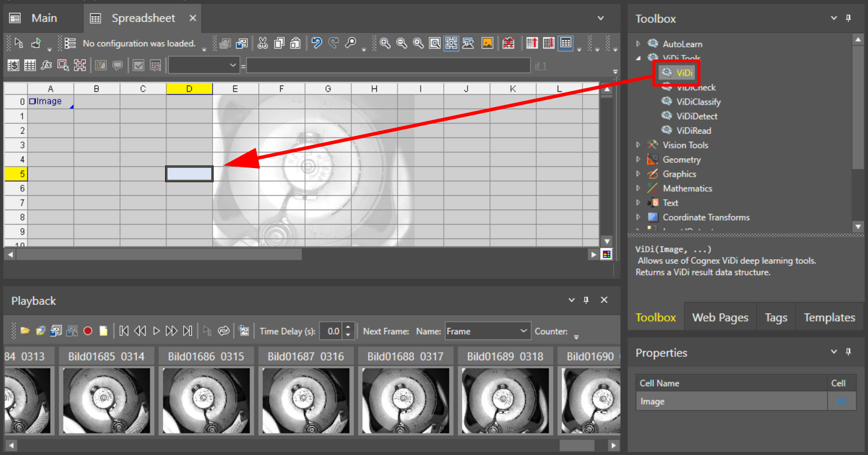
Task: Select the ViDiClassify tool in Toolbox
Action: pyautogui.click(x=698, y=102)
